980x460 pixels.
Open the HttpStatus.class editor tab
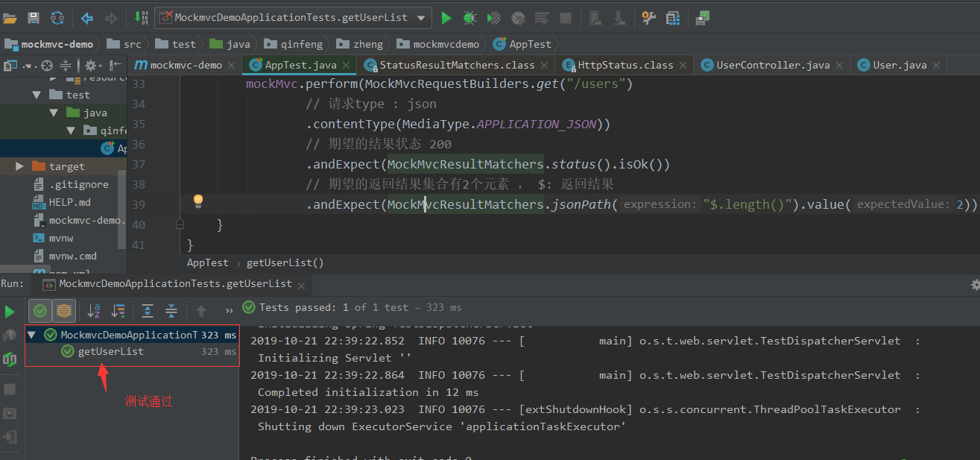[x=625, y=65]
